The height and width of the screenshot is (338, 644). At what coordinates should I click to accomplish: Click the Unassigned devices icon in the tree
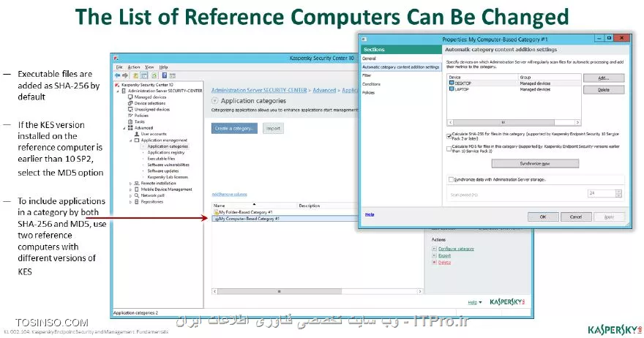click(x=130, y=109)
